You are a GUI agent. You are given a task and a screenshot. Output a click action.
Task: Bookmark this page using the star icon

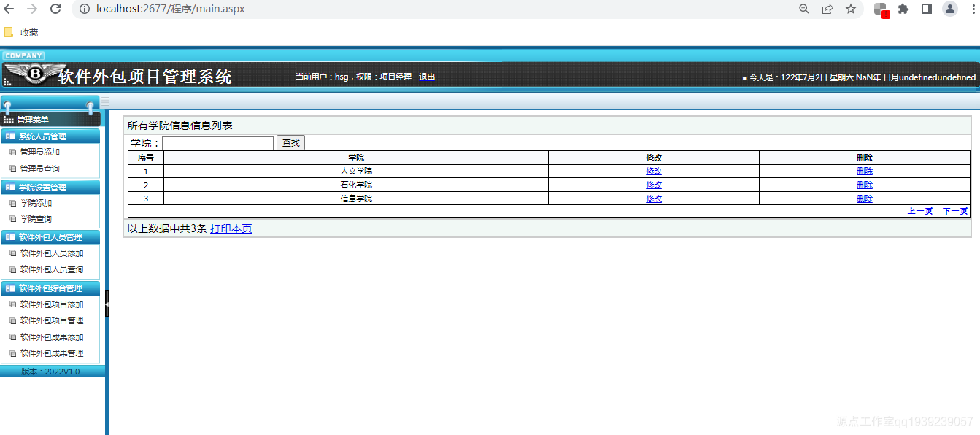(x=852, y=9)
